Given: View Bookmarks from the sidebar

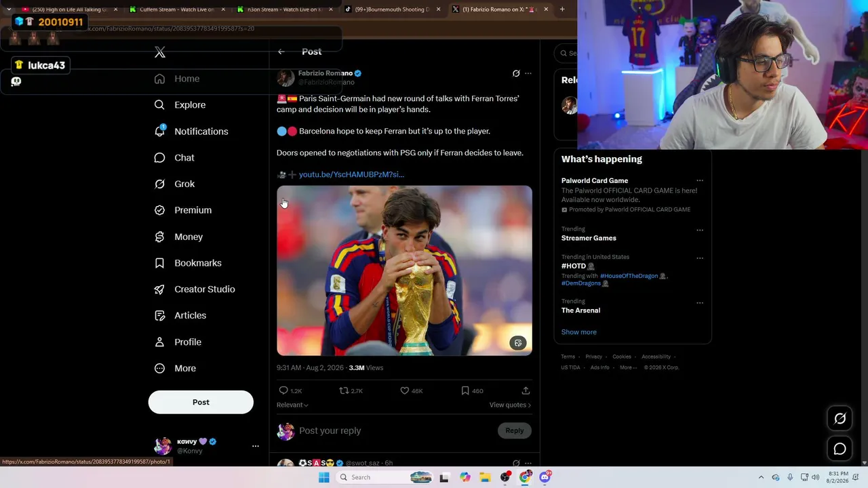Looking at the screenshot, I should tap(188, 263).
